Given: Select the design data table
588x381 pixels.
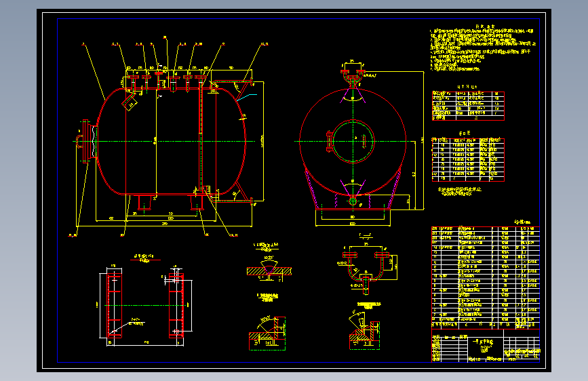Looking at the screenshot, I should (468, 106).
